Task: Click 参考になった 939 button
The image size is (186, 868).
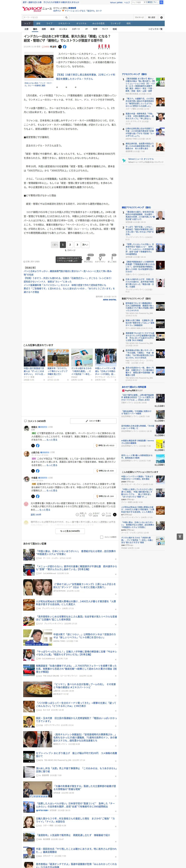Action: point(105,471)
